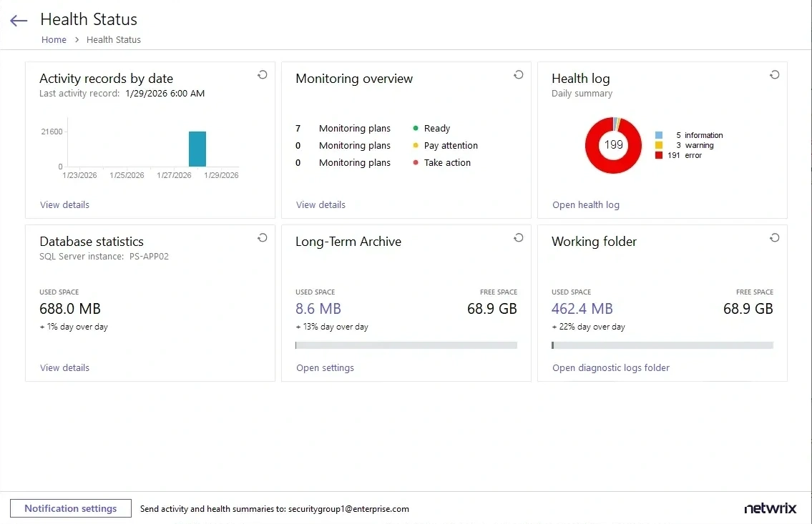The width and height of the screenshot is (812, 524).
Task: Select the yellow Pay attention status indicator
Action: (417, 145)
